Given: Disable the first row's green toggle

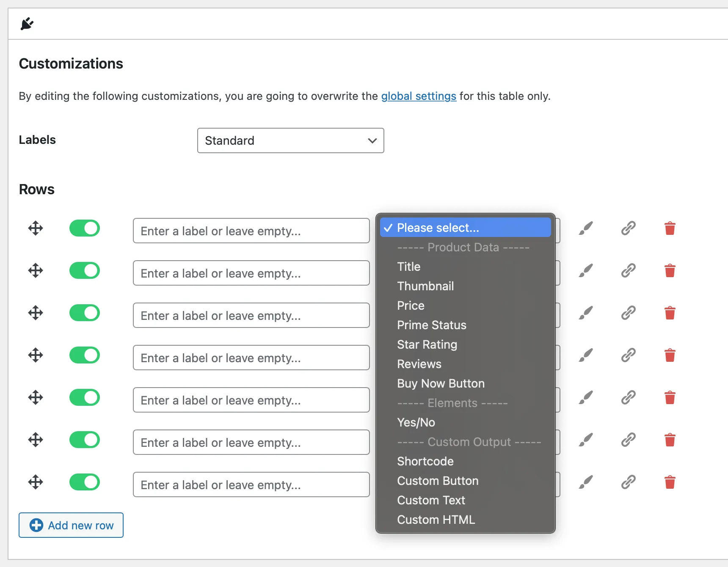Looking at the screenshot, I should click(x=85, y=228).
